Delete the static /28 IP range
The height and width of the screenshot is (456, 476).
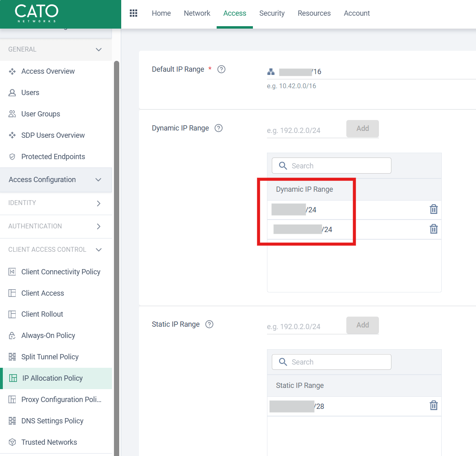[x=433, y=406]
